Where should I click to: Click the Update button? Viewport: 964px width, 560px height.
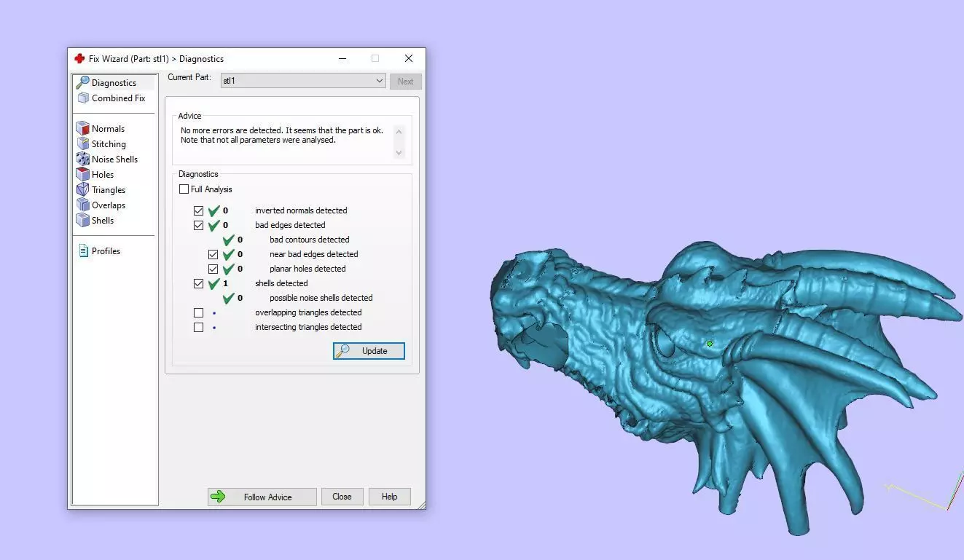pyautogui.click(x=369, y=351)
